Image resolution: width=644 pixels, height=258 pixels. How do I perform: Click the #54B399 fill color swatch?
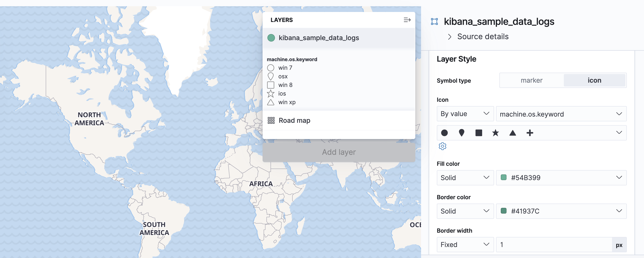pos(503,178)
